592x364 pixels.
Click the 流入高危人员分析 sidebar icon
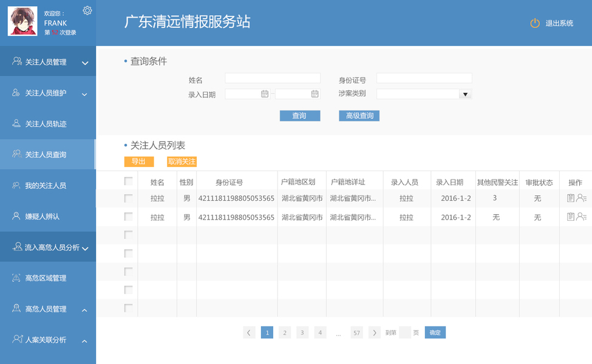point(17,247)
